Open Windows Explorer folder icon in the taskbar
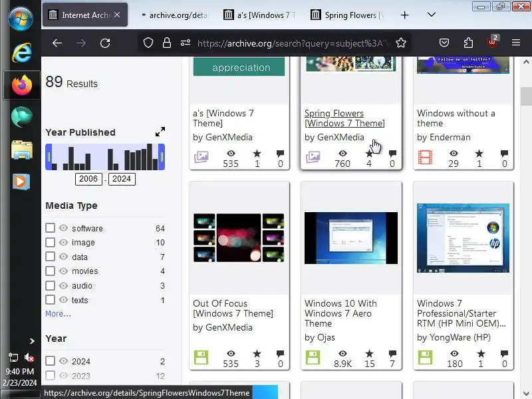This screenshot has height=399, width=532. (x=22, y=149)
